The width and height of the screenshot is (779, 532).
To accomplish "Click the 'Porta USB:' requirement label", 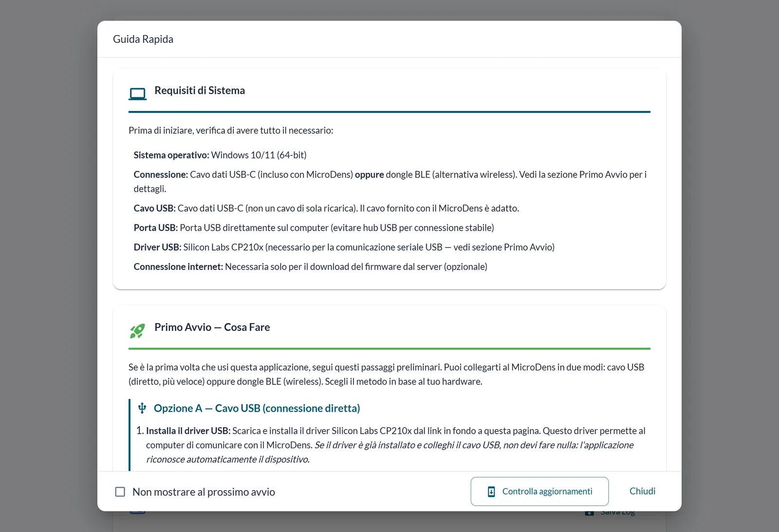I will tap(156, 228).
